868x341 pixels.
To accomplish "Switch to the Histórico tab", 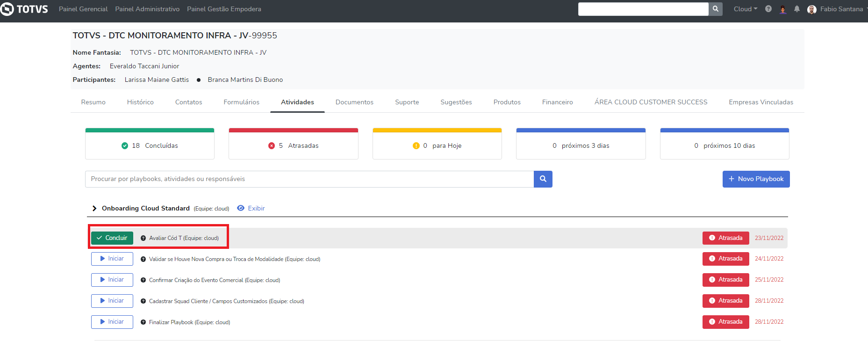I will (x=140, y=102).
